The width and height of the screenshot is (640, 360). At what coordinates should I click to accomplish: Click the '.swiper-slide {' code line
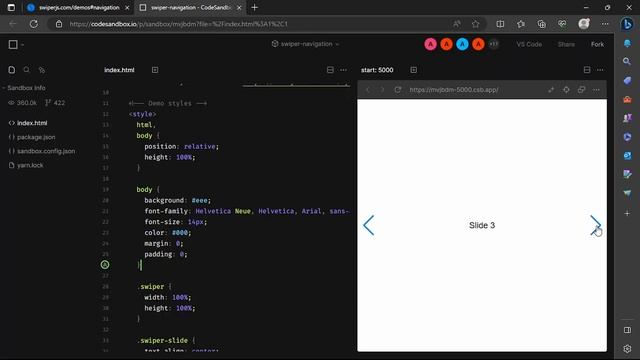(x=166, y=340)
